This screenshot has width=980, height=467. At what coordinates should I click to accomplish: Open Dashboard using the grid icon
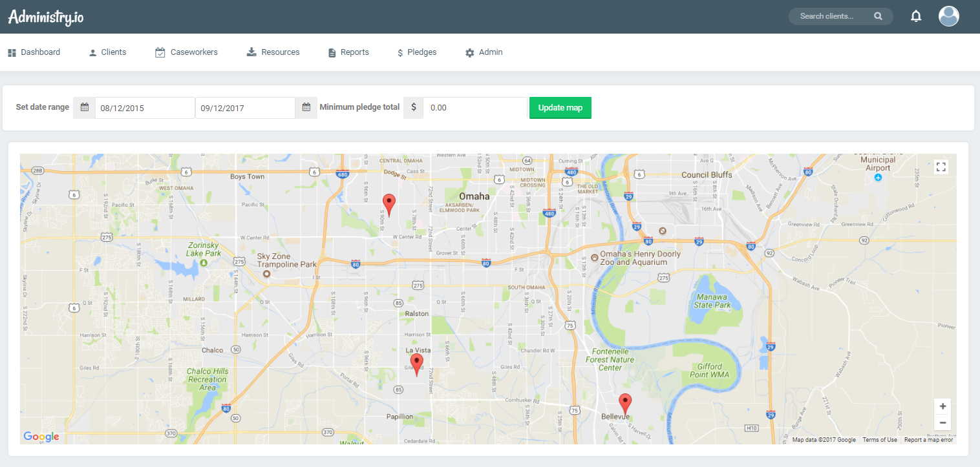tap(12, 52)
